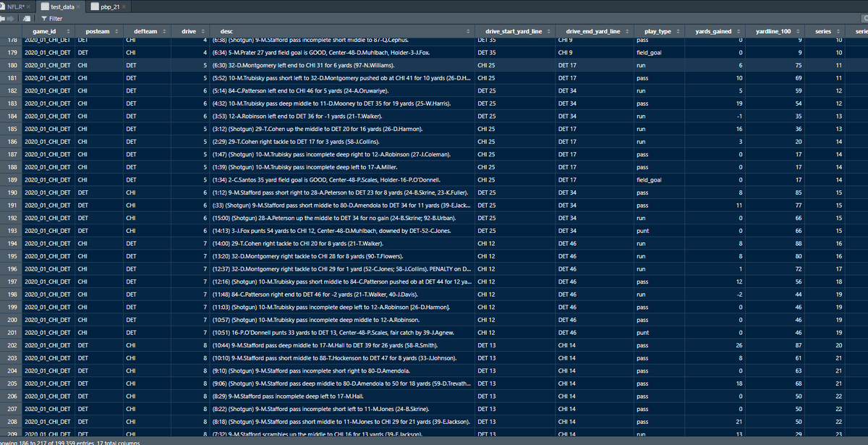Image resolution: width=868 pixels, height=445 pixels.
Task: Click yardline_100 value 88 in row 194
Action: coord(799,244)
